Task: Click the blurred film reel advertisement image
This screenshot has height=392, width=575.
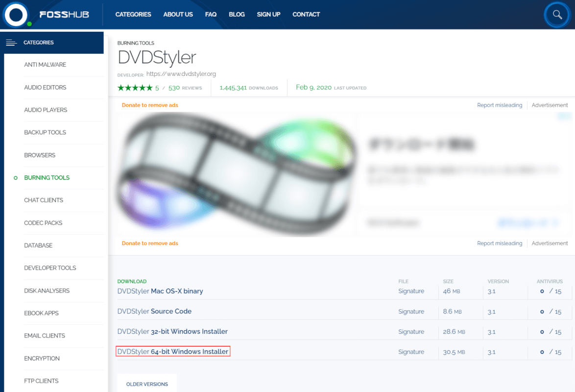Action: coord(236,174)
